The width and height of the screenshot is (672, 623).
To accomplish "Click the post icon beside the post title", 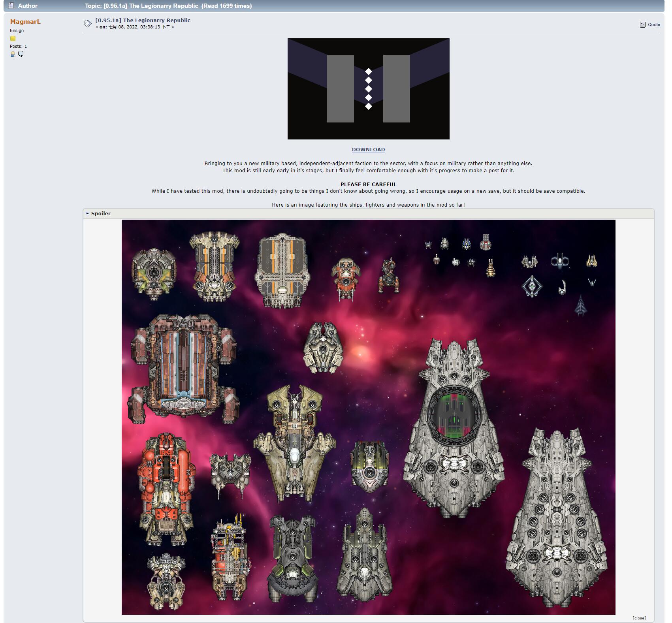I will pyautogui.click(x=87, y=23).
